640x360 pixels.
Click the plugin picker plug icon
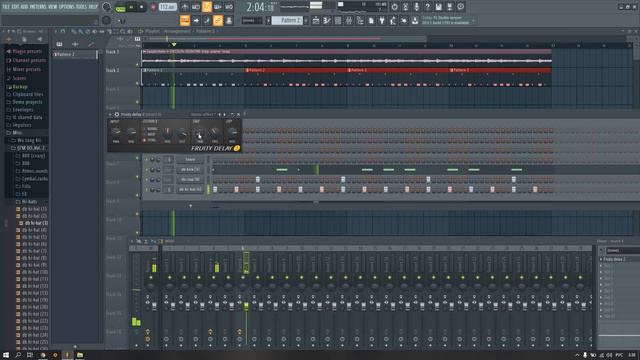[382, 20]
